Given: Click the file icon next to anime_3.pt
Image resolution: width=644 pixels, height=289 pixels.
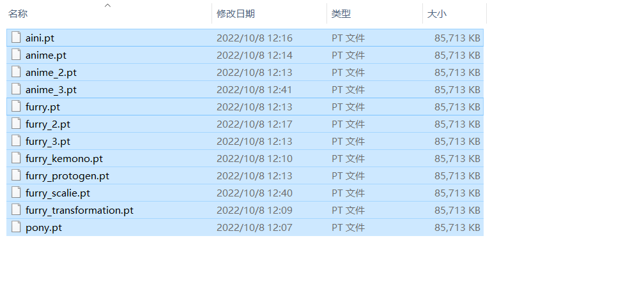Looking at the screenshot, I should tap(16, 89).
